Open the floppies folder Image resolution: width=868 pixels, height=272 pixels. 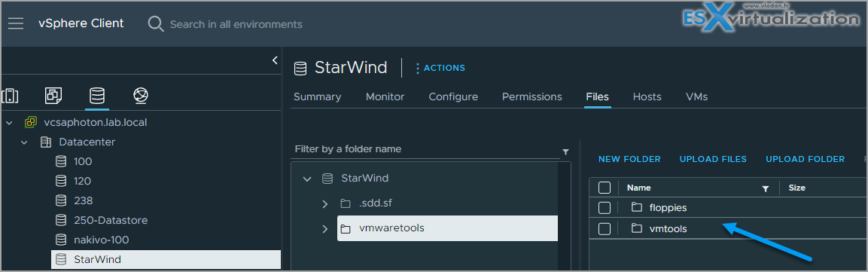click(668, 208)
